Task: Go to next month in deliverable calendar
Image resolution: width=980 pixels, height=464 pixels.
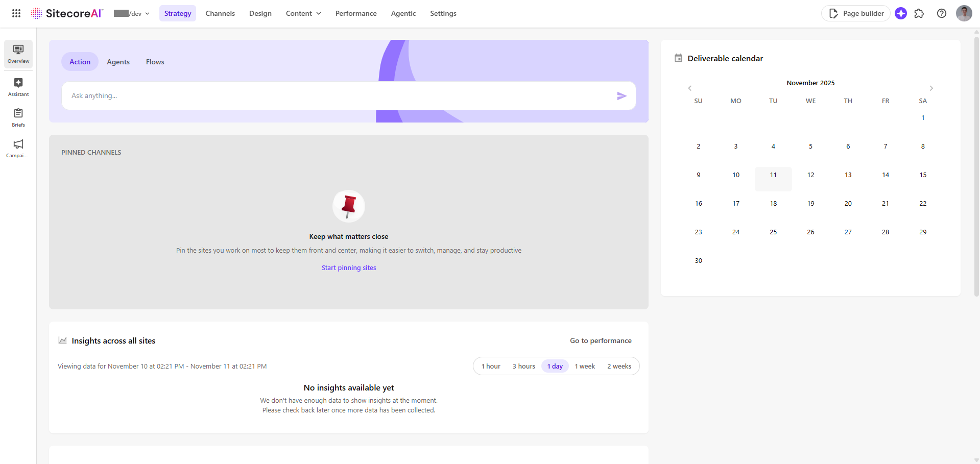Action: coord(931,88)
